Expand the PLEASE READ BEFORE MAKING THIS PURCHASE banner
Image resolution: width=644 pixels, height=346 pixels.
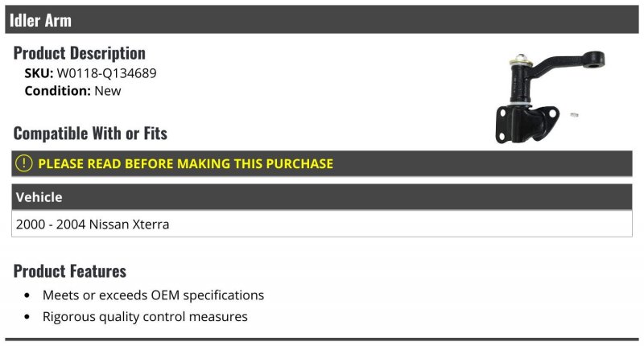point(321,163)
